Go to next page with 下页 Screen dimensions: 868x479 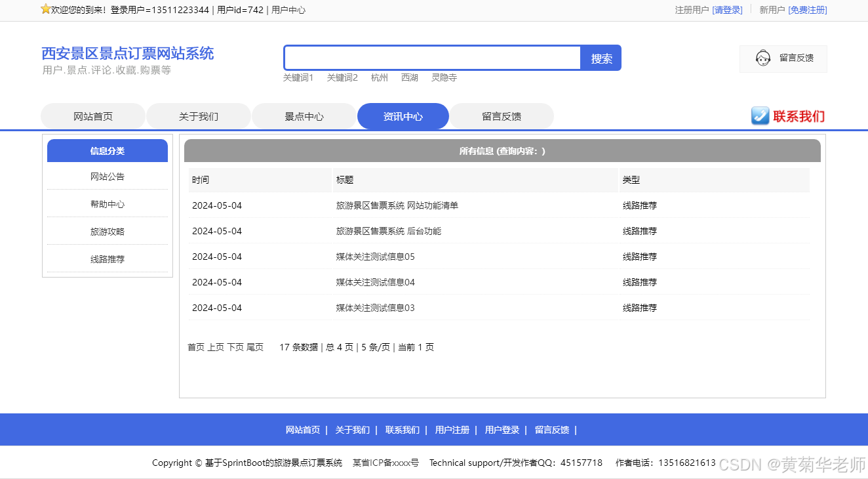235,347
